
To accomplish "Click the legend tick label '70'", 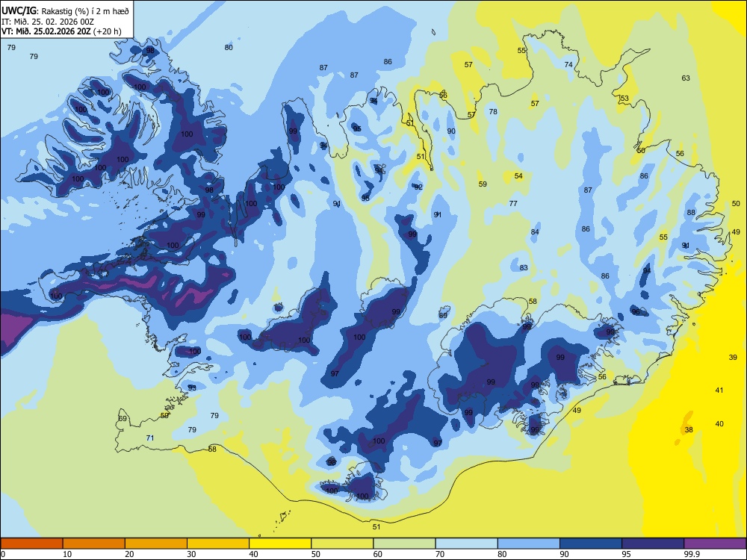I will 440,554.
